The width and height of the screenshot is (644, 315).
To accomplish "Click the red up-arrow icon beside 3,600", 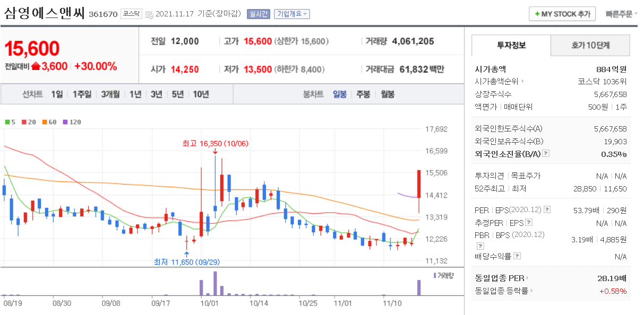I will point(36,66).
